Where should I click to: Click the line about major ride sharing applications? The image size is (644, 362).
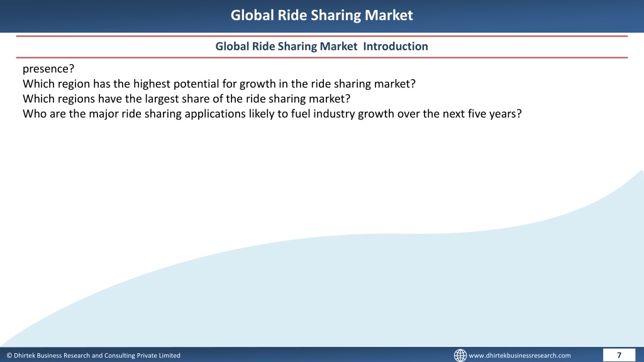point(272,114)
